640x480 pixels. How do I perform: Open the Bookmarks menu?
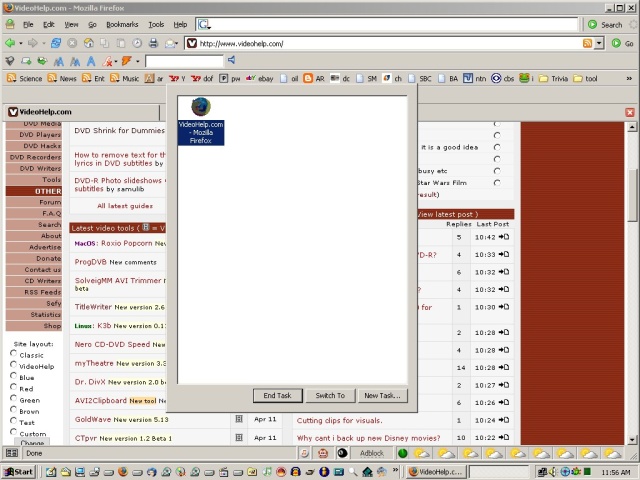(122, 24)
